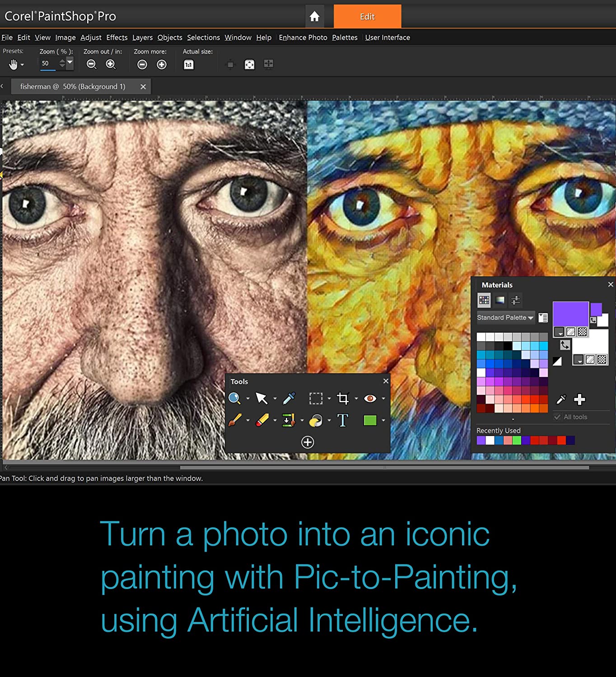The image size is (616, 677).
Task: Click the orange Edit button
Action: [x=367, y=17]
